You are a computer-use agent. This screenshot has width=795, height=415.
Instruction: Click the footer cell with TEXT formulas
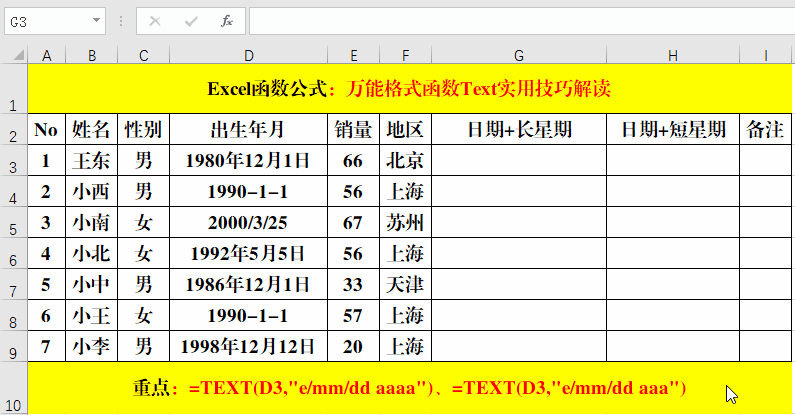point(409,388)
